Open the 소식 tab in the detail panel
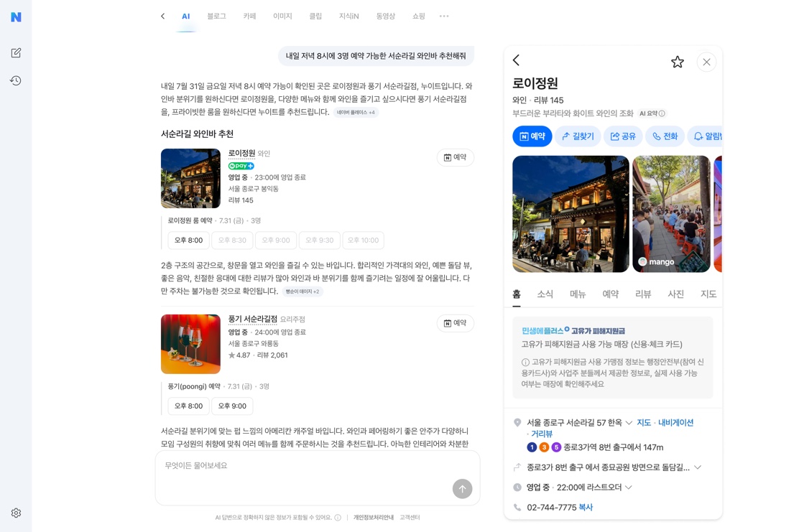Viewport: 799px width, 532px height. point(545,294)
